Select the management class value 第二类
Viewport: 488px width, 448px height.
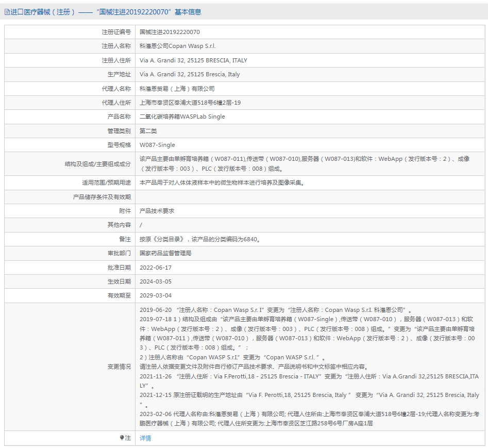148,131
